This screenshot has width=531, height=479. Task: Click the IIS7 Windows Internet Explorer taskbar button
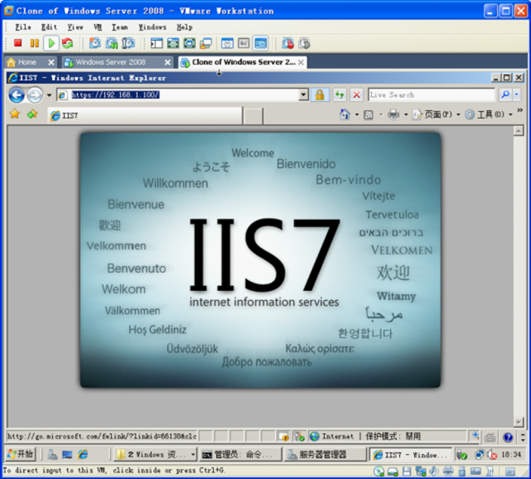coord(410,454)
